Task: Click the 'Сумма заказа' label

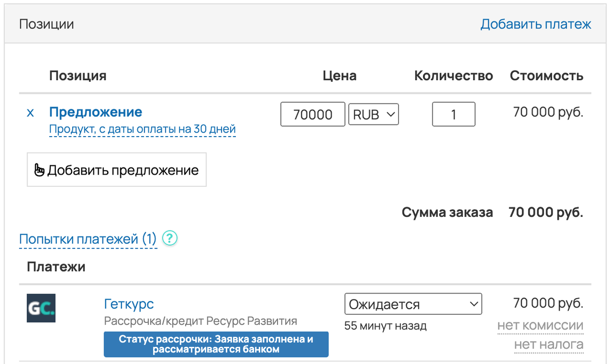Action: coord(447,212)
